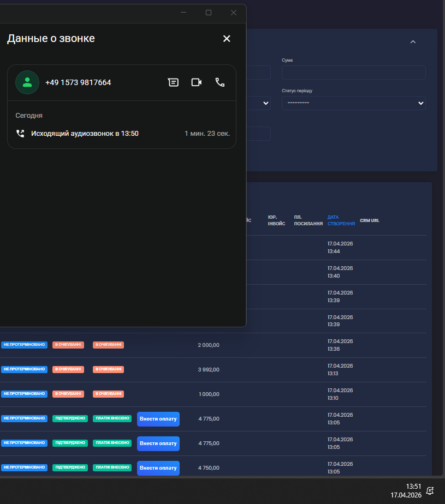Click date cell 17.04.2026 13:40
The width and height of the screenshot is (445, 504).
[340, 272]
